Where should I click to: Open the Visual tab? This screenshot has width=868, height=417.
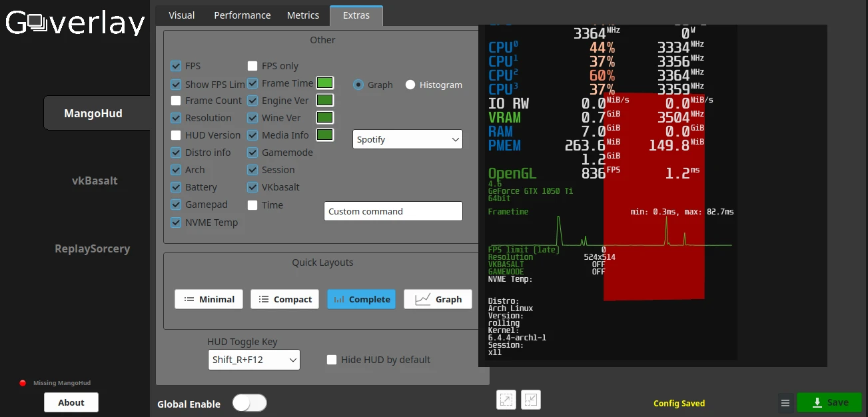click(x=181, y=15)
